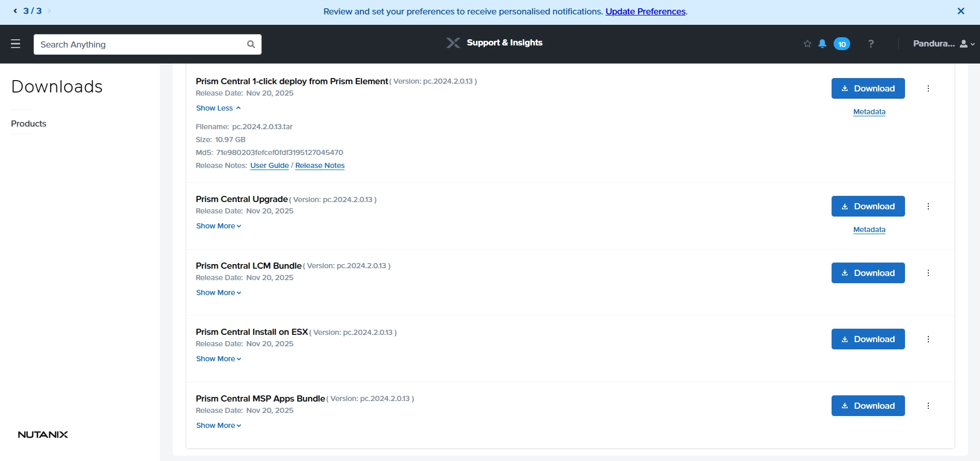Viewport: 980px width, 461px height.
Task: Open the Pandura user account dropdown
Action: point(944,44)
